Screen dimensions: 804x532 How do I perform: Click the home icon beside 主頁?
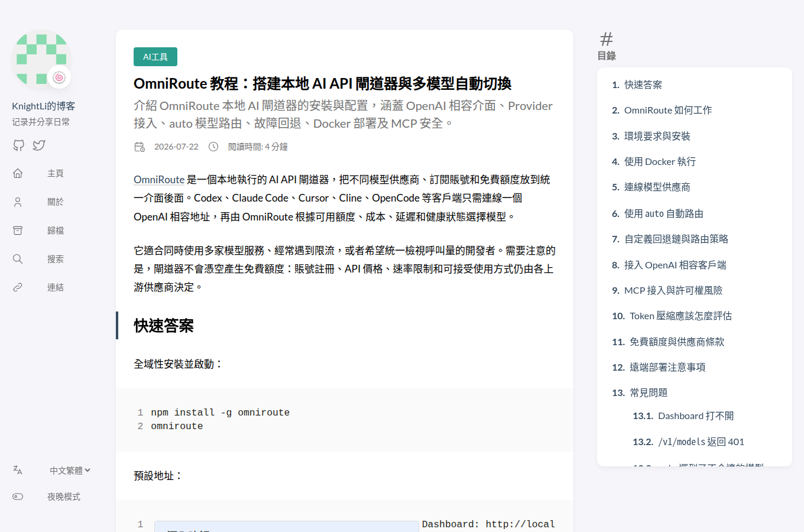click(18, 173)
